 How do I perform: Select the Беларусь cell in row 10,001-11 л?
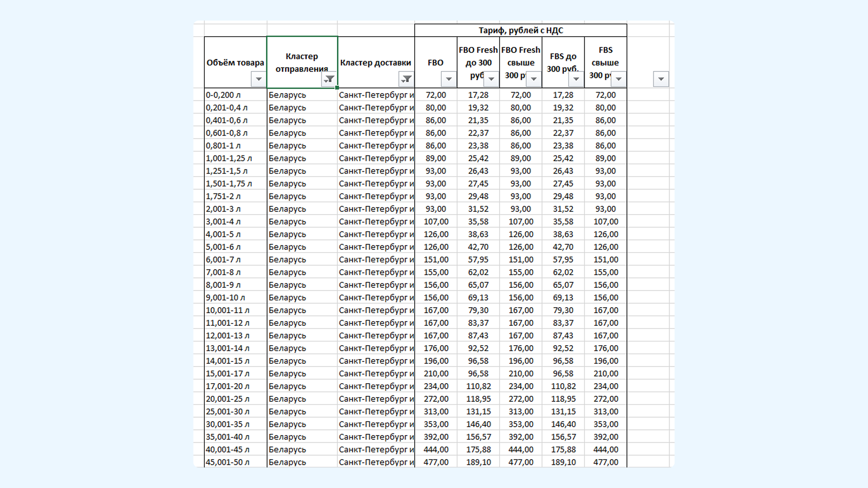(x=302, y=310)
